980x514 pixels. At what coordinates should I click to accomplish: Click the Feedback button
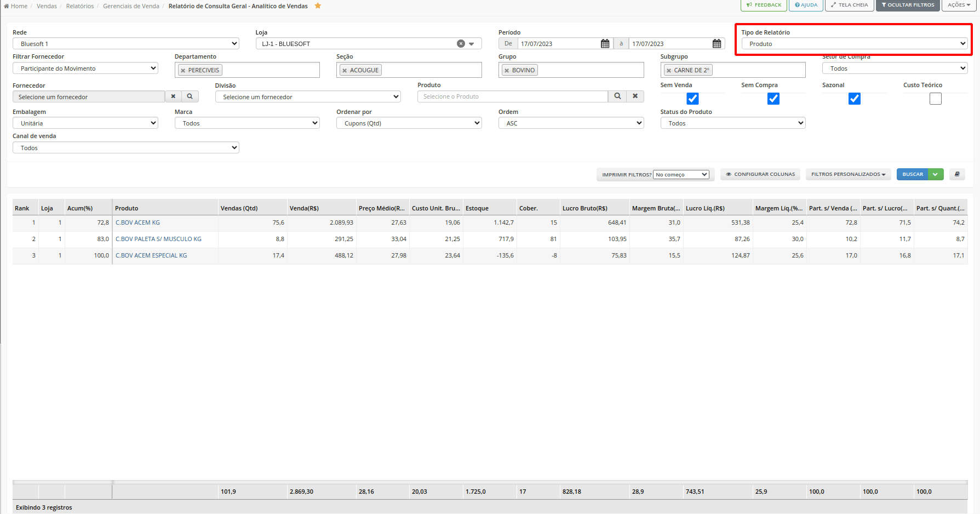764,5
